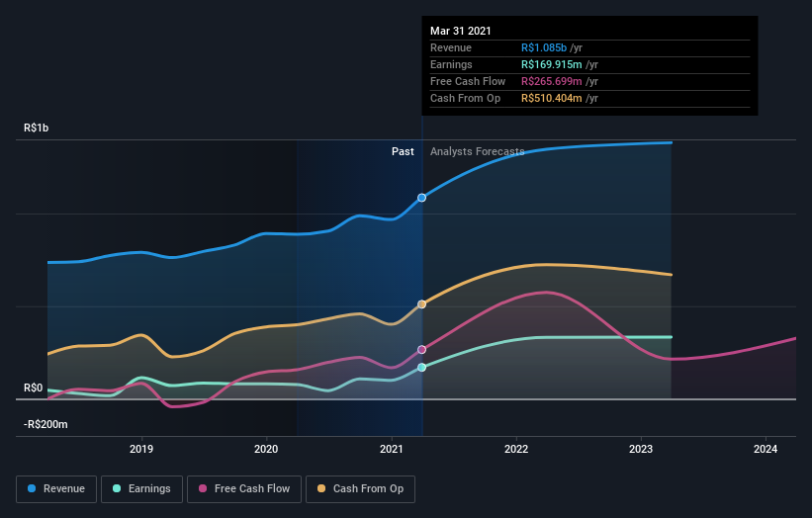
Task: Click the orange Cash From Op data point marker
Action: (422, 304)
